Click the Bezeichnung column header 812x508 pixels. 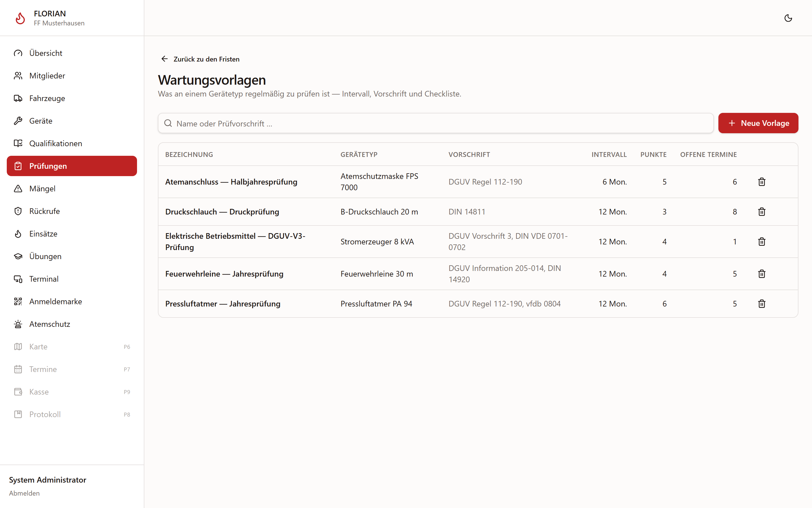click(x=189, y=155)
